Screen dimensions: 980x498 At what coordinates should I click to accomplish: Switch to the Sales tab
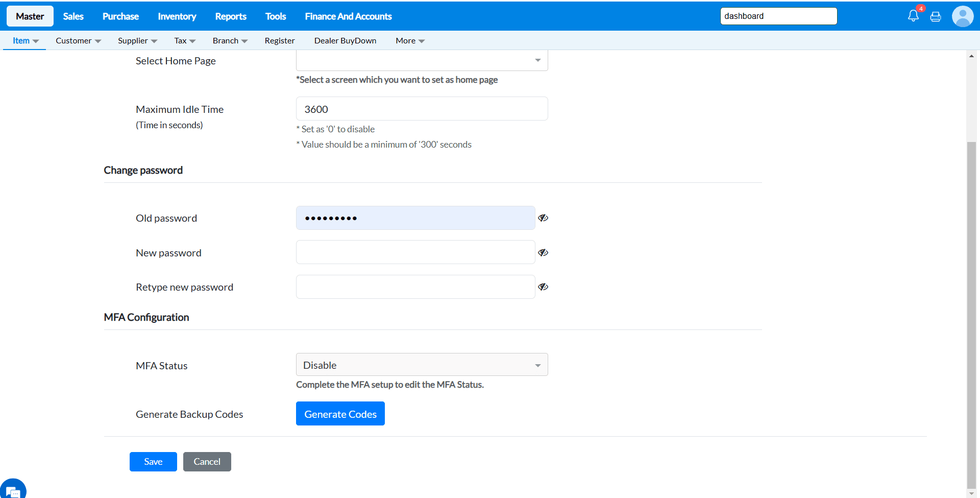coord(73,16)
